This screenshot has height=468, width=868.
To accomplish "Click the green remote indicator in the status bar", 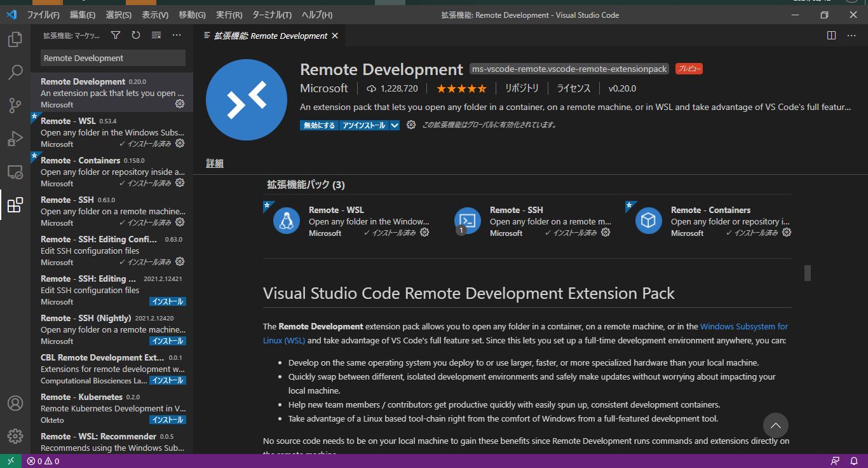I will (10, 460).
